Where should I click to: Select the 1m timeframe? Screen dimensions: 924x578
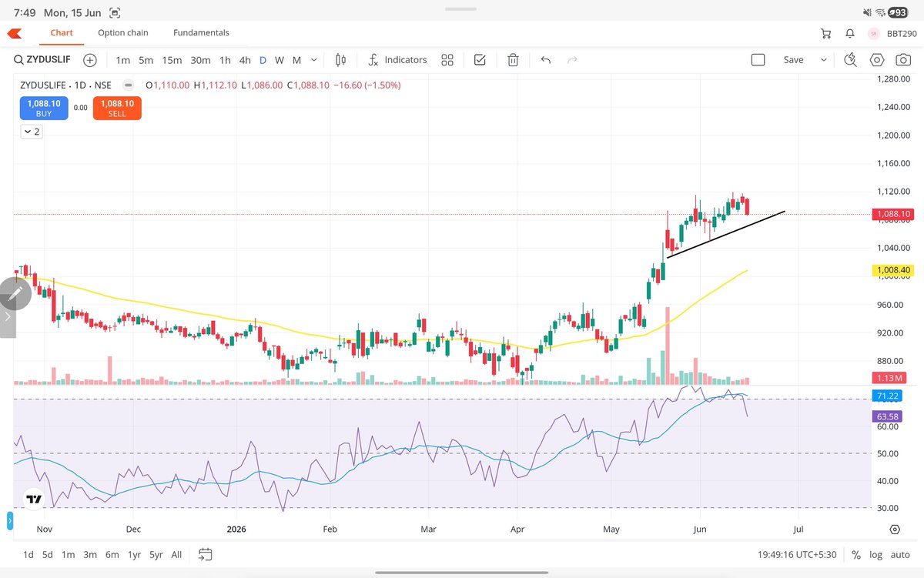coord(122,60)
